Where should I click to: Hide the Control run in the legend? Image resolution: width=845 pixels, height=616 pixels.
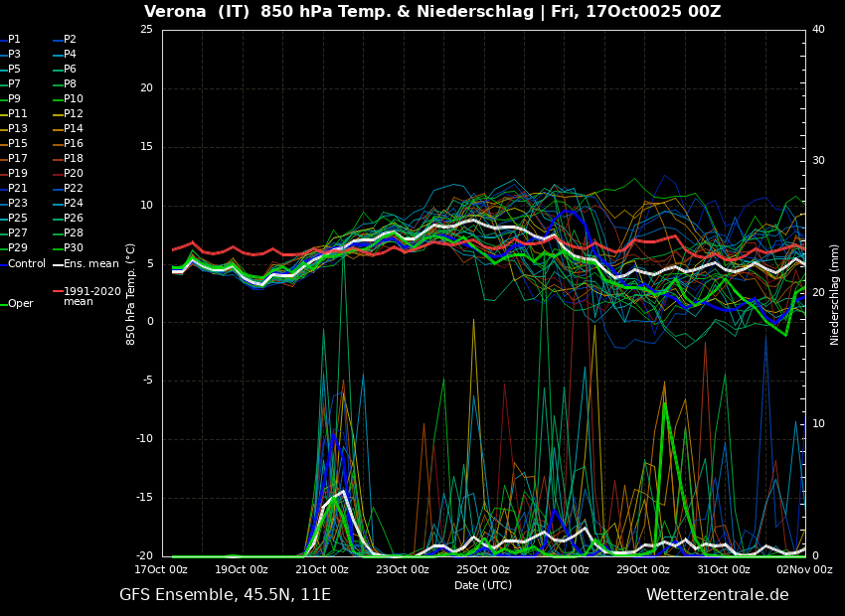pyautogui.click(x=27, y=263)
